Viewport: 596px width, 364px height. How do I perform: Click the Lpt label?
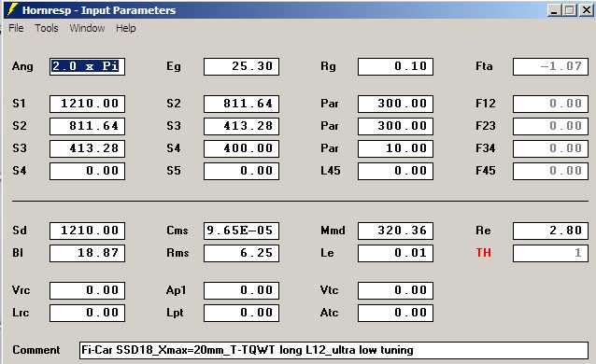[175, 313]
